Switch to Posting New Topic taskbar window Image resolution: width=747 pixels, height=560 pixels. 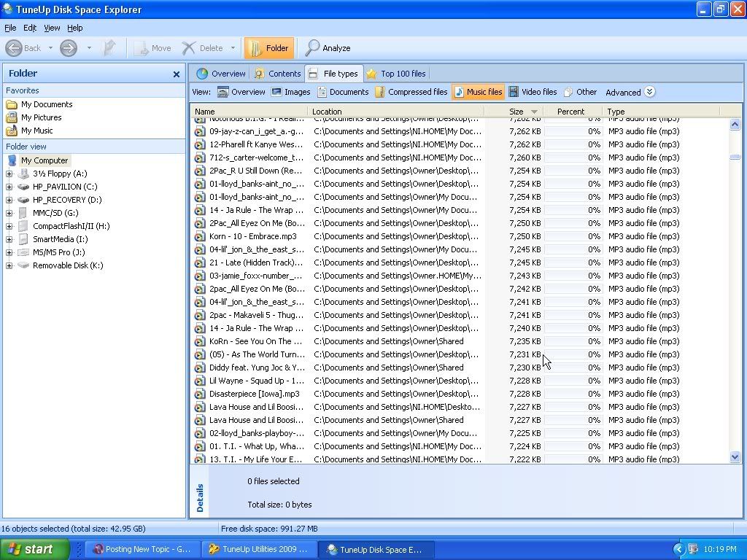pyautogui.click(x=142, y=550)
